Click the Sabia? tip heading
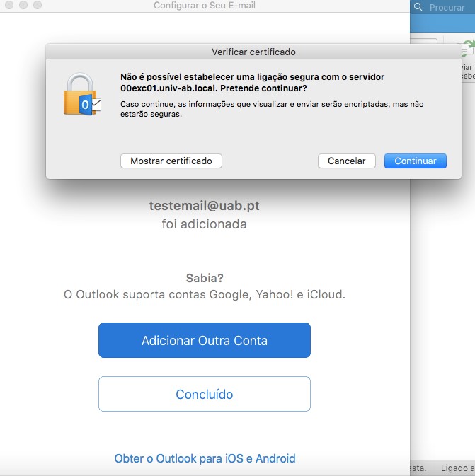475x476 pixels. click(204, 278)
